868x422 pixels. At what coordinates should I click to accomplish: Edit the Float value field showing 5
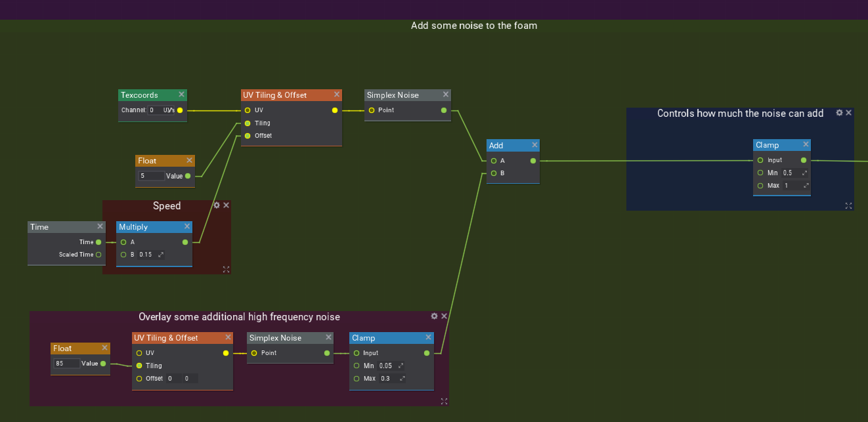point(151,176)
